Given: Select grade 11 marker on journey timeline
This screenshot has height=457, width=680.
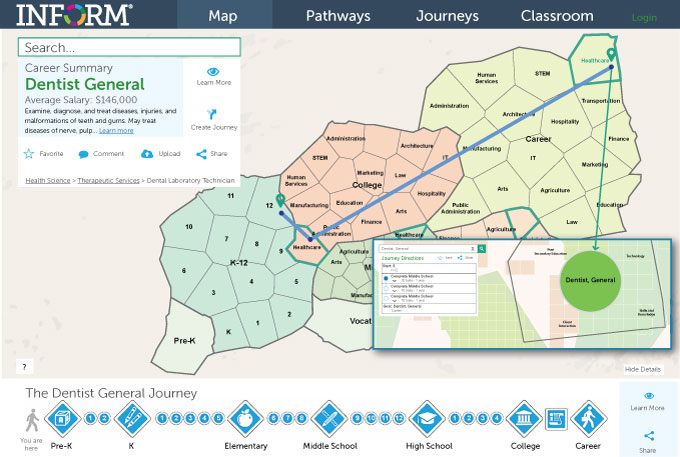Looking at the screenshot, I should point(386,418).
